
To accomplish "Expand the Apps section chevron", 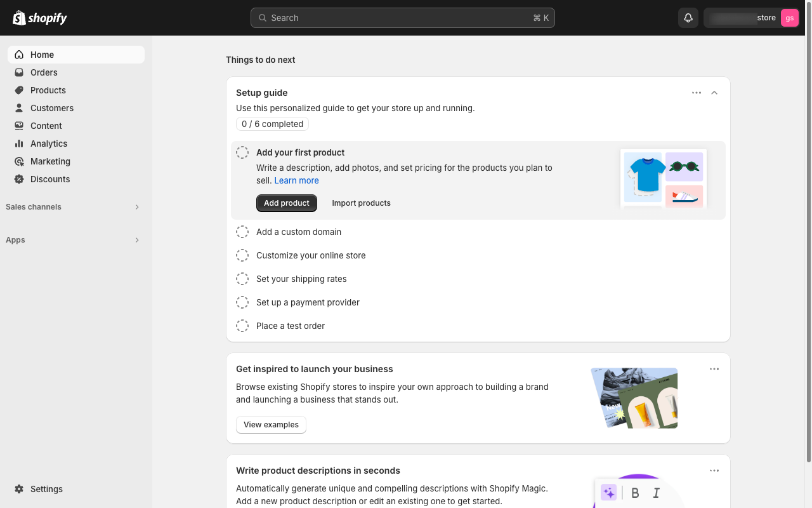I will point(137,240).
